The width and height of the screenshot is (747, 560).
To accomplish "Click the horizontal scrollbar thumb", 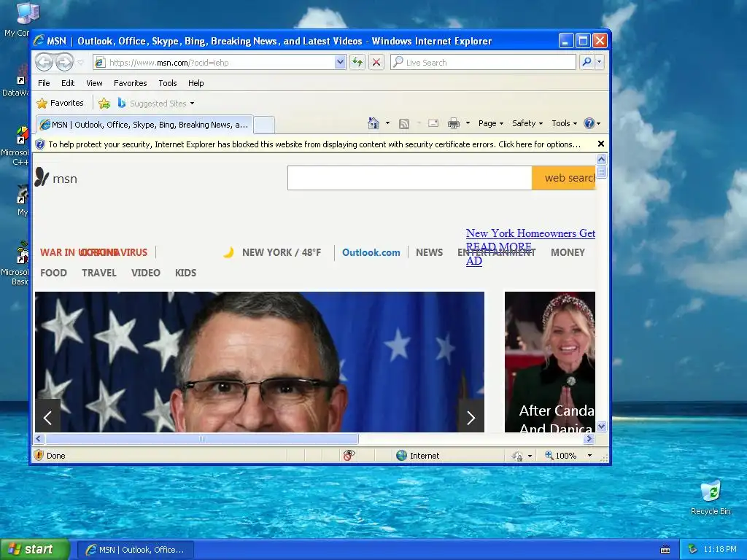I will pos(201,438).
